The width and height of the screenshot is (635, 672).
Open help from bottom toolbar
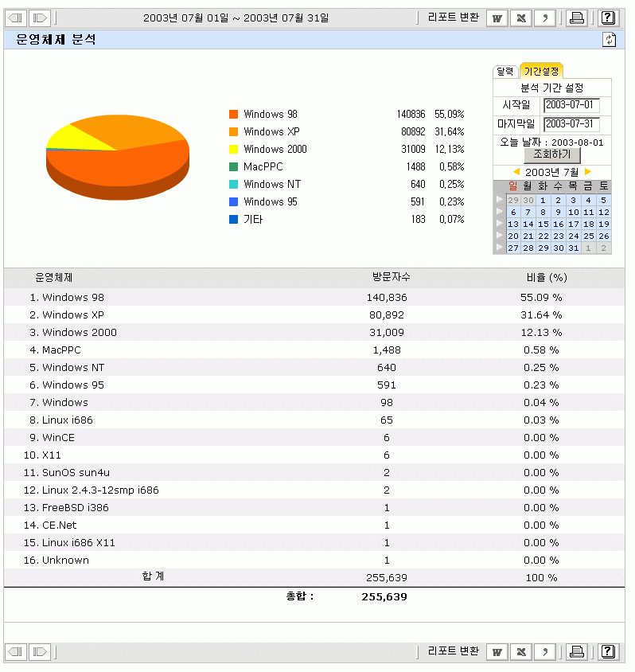pyautogui.click(x=609, y=652)
